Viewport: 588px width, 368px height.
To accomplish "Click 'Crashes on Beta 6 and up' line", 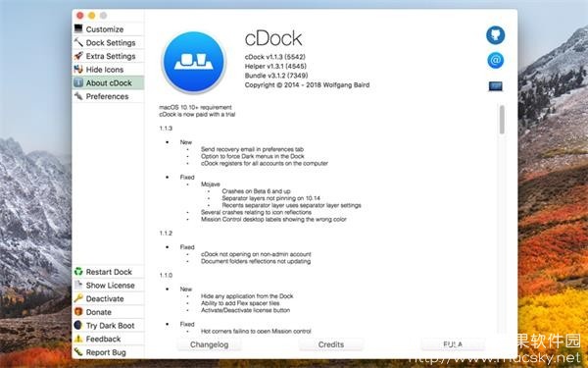I will coord(256,191).
